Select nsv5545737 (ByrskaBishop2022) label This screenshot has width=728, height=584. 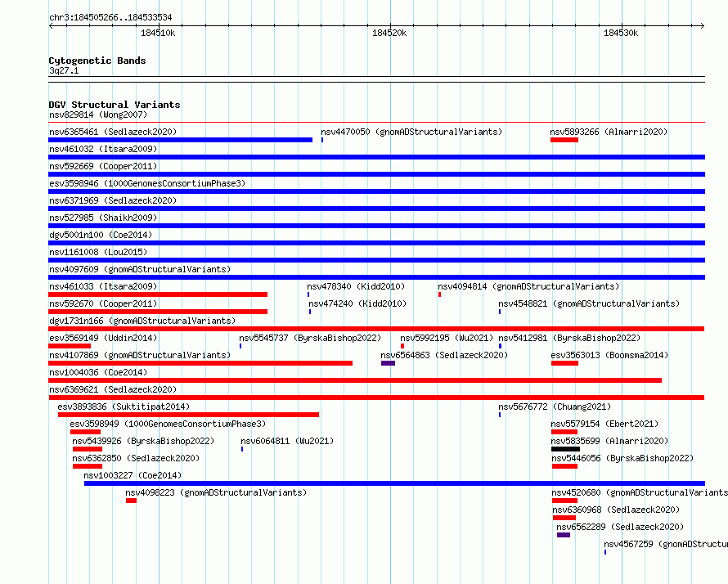pyautogui.click(x=310, y=338)
